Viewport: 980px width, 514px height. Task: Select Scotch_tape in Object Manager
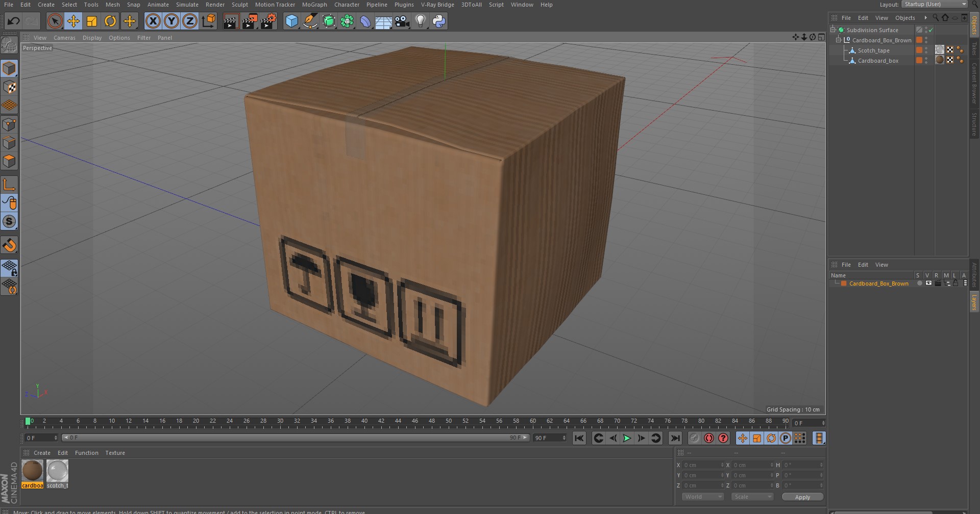[x=873, y=50]
